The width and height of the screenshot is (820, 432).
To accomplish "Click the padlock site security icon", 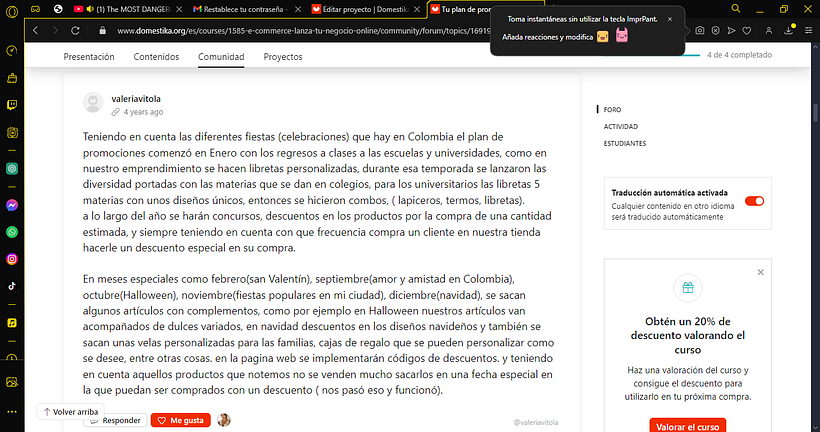I will [x=102, y=31].
